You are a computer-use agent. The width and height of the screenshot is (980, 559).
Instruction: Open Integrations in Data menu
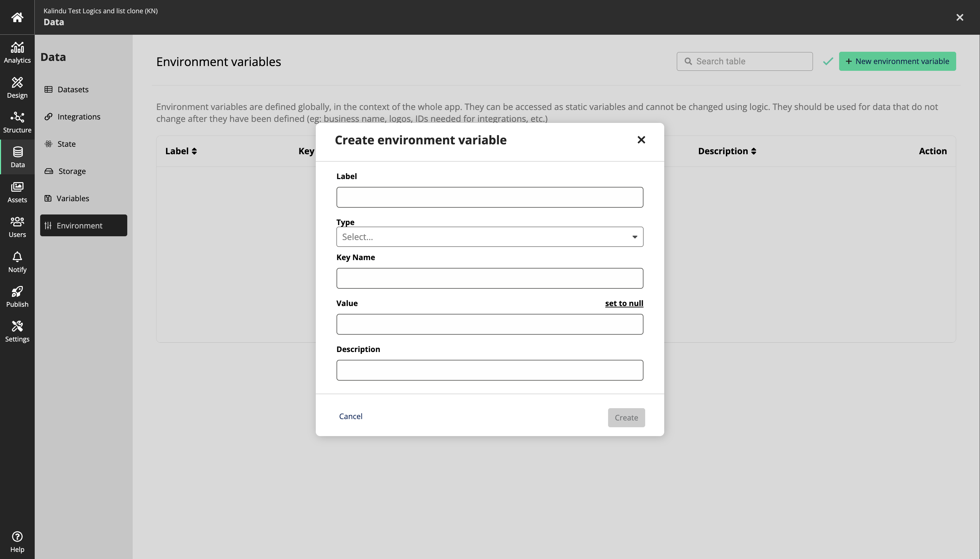[84, 116]
